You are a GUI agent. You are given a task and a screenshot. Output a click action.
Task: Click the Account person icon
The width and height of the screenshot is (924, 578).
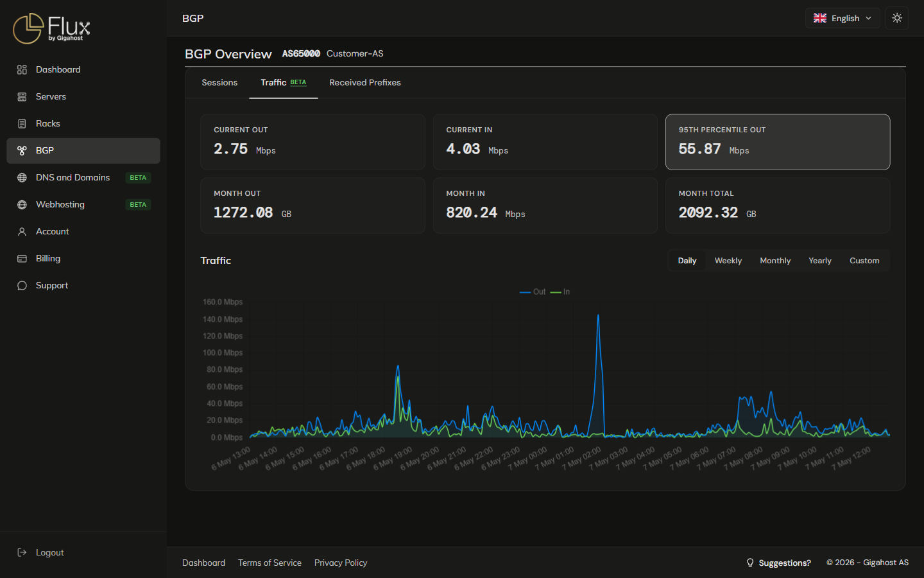pos(22,231)
